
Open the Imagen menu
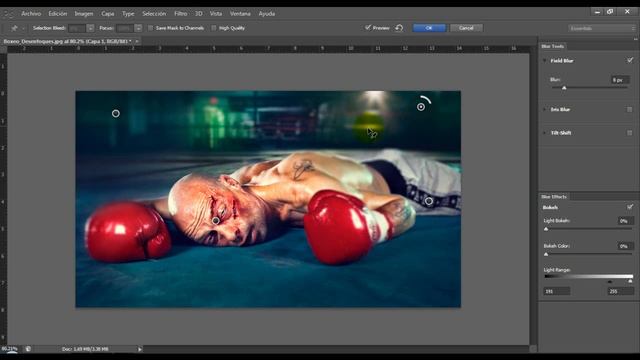[84, 13]
